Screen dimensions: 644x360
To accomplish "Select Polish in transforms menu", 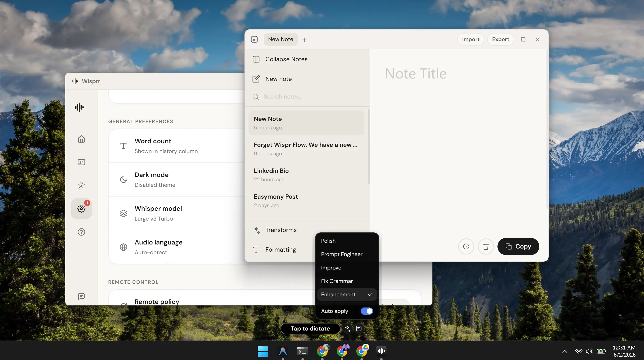I will point(347,241).
